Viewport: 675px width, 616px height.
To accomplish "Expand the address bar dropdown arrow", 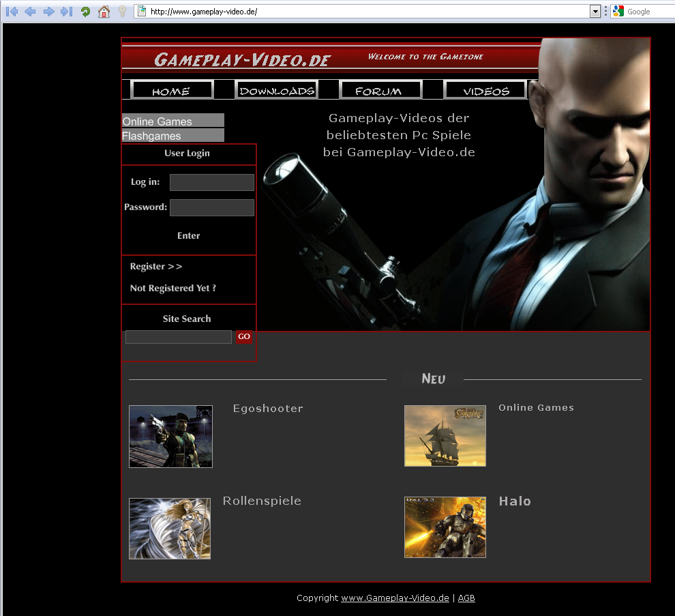I will click(x=595, y=12).
